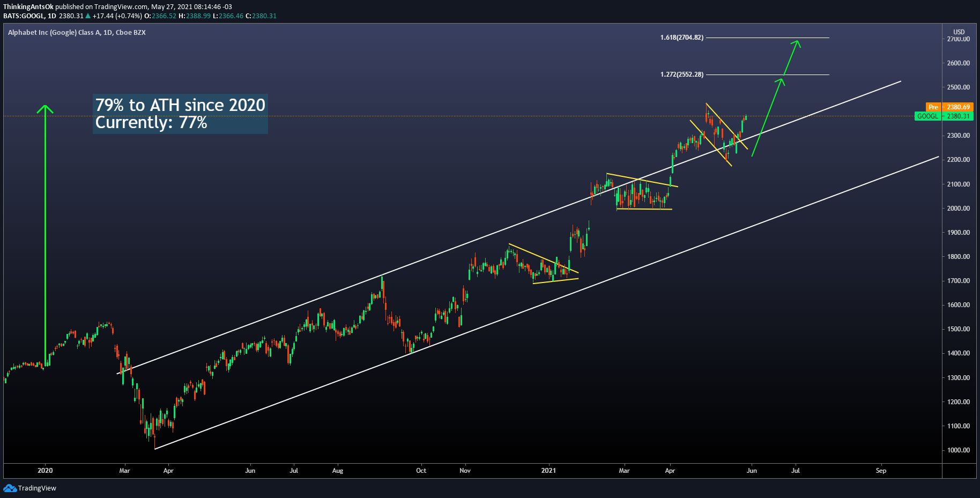The height and width of the screenshot is (498, 980).
Task: Click the 1700.00 price axis label
Action: (958, 281)
